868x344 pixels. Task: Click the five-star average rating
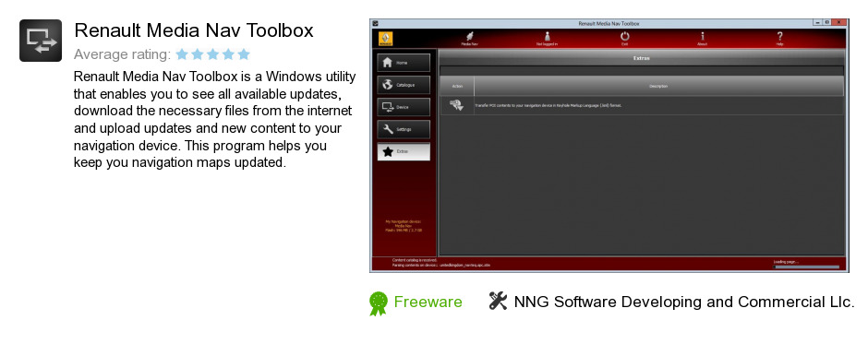coord(213,54)
